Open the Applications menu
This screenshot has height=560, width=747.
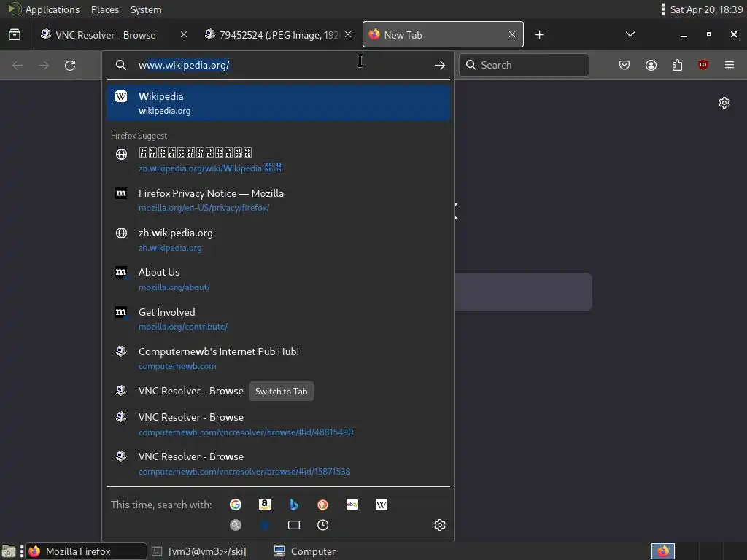pyautogui.click(x=52, y=9)
